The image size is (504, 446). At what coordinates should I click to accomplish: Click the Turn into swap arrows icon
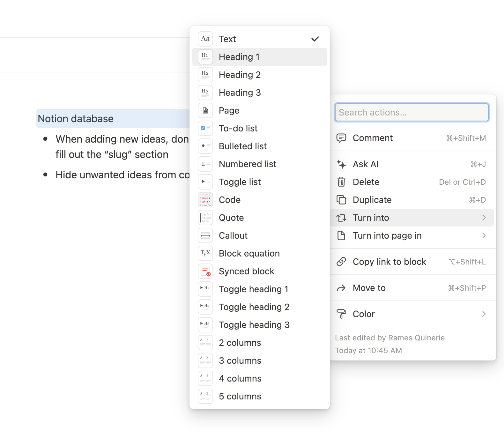(x=341, y=218)
